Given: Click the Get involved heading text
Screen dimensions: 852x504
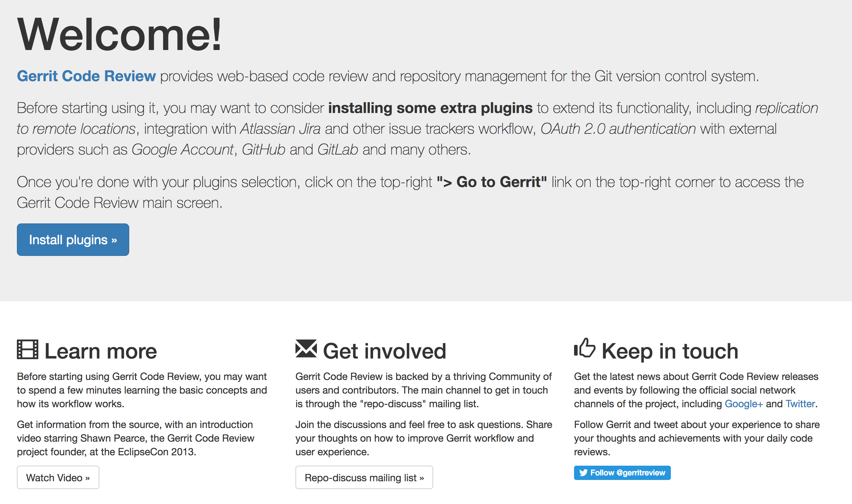Looking at the screenshot, I should (x=384, y=351).
